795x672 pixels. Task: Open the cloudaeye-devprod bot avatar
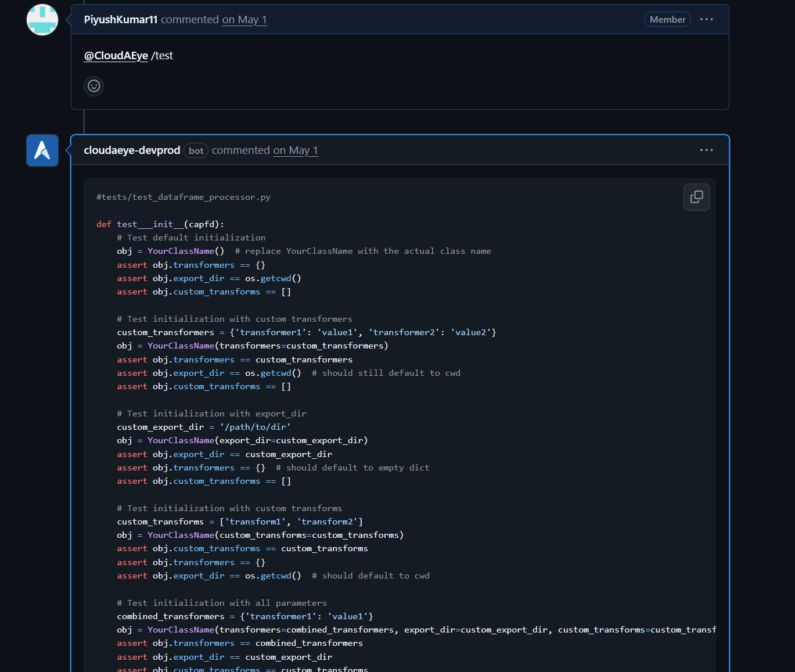point(42,150)
